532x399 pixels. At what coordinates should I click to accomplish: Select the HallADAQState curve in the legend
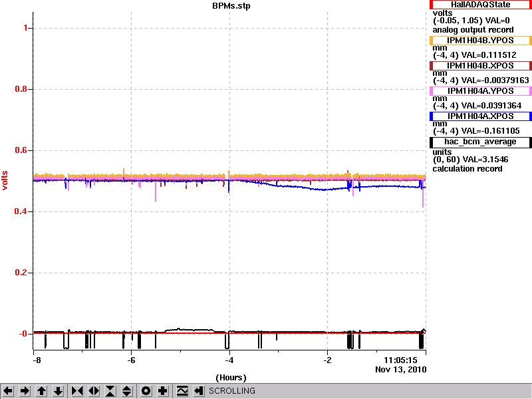point(480,5)
